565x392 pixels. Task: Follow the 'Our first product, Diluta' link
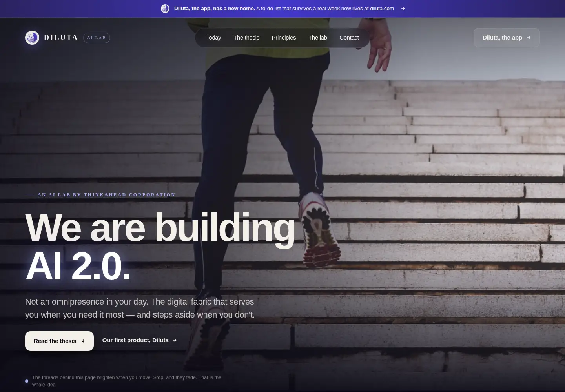[x=140, y=340]
